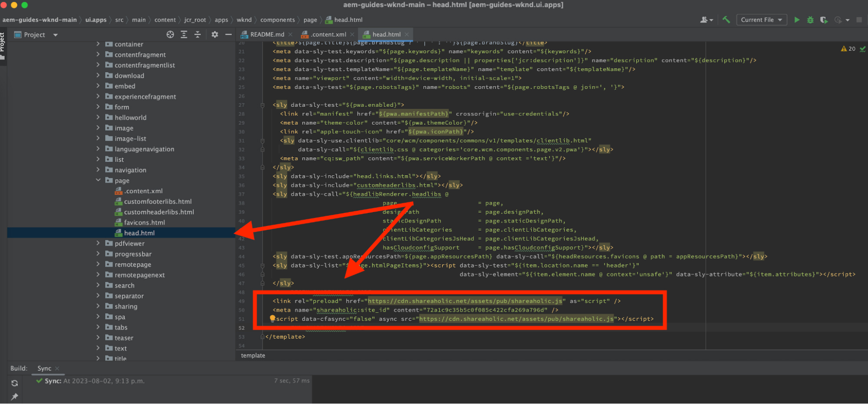This screenshot has width=868, height=404.
Task: Click line number 52 in the gutter
Action: click(x=241, y=328)
